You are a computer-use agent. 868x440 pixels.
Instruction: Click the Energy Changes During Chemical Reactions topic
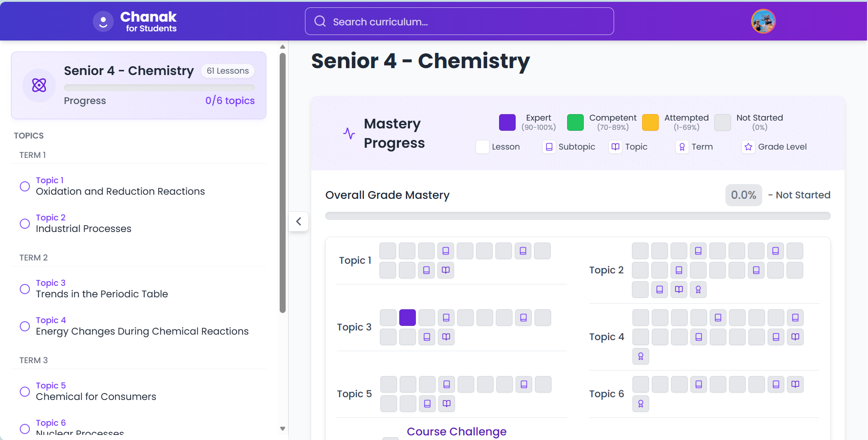coord(142,331)
